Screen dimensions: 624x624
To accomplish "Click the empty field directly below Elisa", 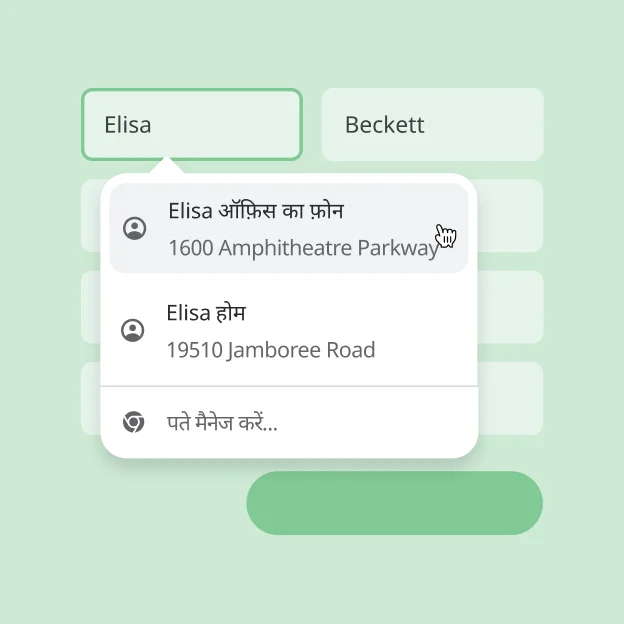I will 91,216.
